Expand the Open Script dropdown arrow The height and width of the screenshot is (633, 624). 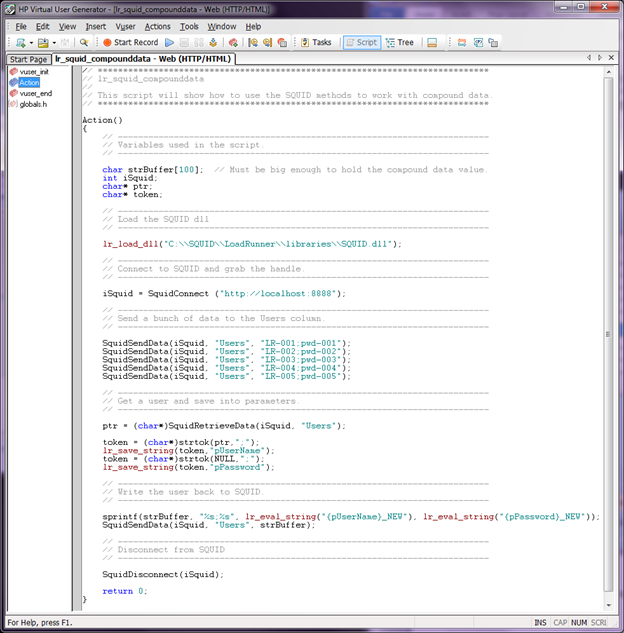[x=54, y=43]
